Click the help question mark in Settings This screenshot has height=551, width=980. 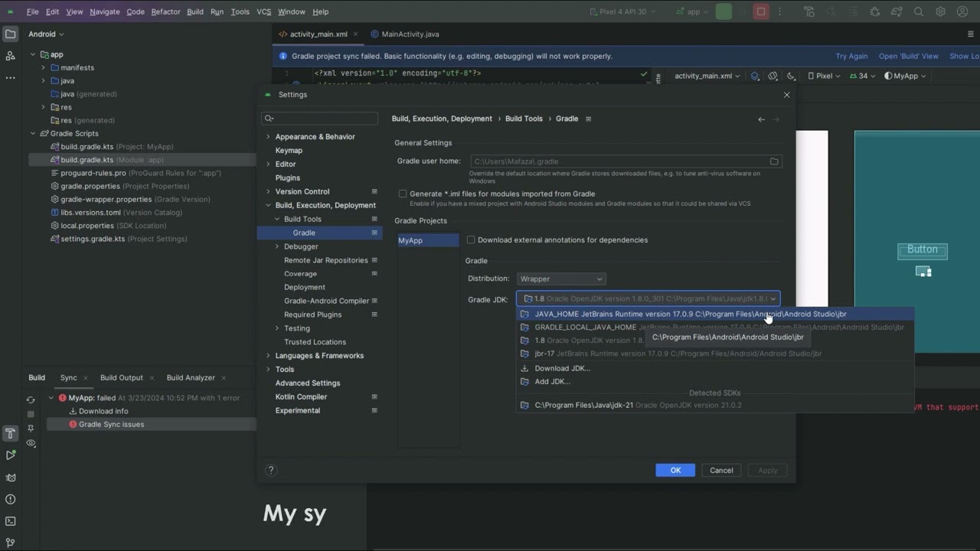click(x=270, y=470)
